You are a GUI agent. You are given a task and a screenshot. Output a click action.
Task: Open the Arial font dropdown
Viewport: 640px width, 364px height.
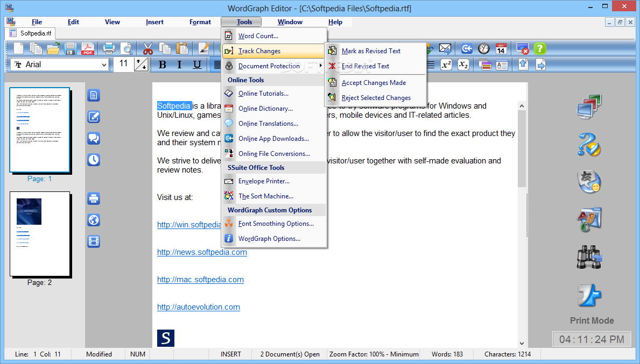tap(104, 65)
